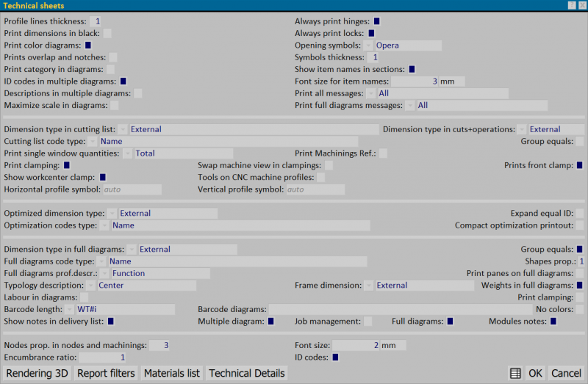Close the Technical sheets dialog
Screen dimensions: 588x384
(x=582, y=5)
